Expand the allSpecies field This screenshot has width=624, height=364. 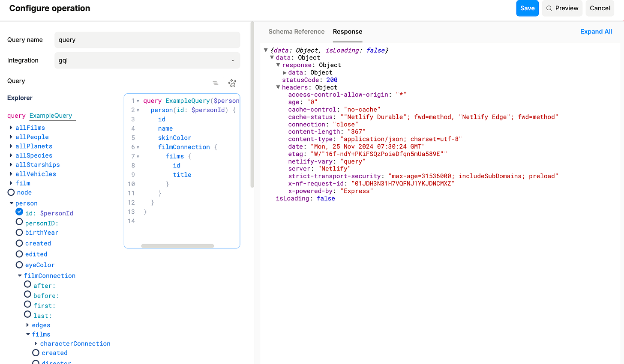[x=11, y=155]
